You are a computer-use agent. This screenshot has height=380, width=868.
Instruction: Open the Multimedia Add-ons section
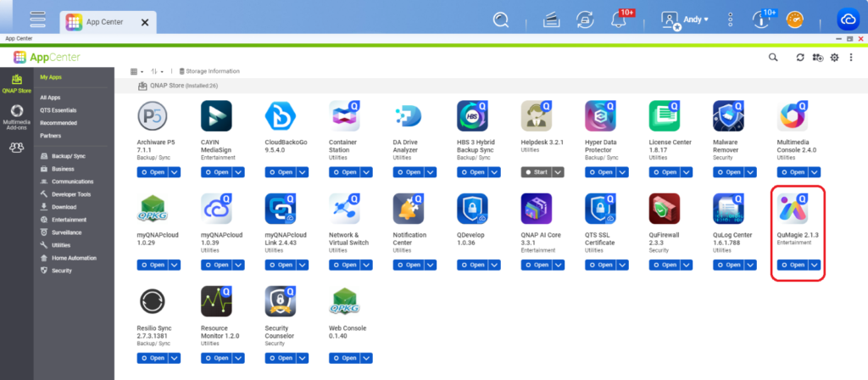[16, 117]
